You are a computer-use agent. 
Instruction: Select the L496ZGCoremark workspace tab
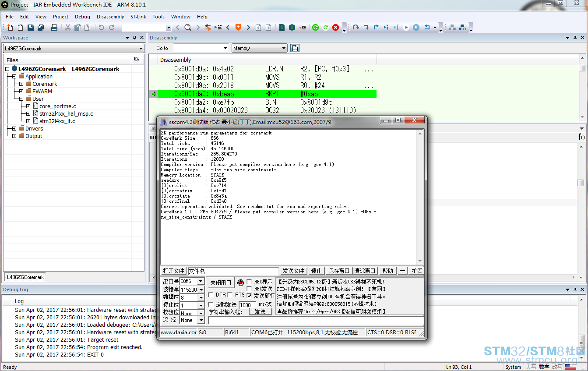pyautogui.click(x=25, y=277)
